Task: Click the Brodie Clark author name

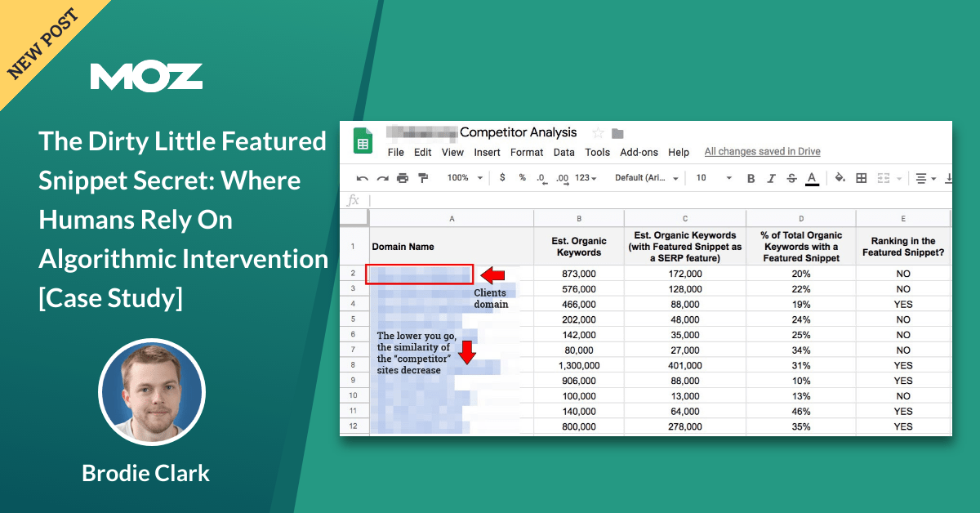Action: (146, 473)
